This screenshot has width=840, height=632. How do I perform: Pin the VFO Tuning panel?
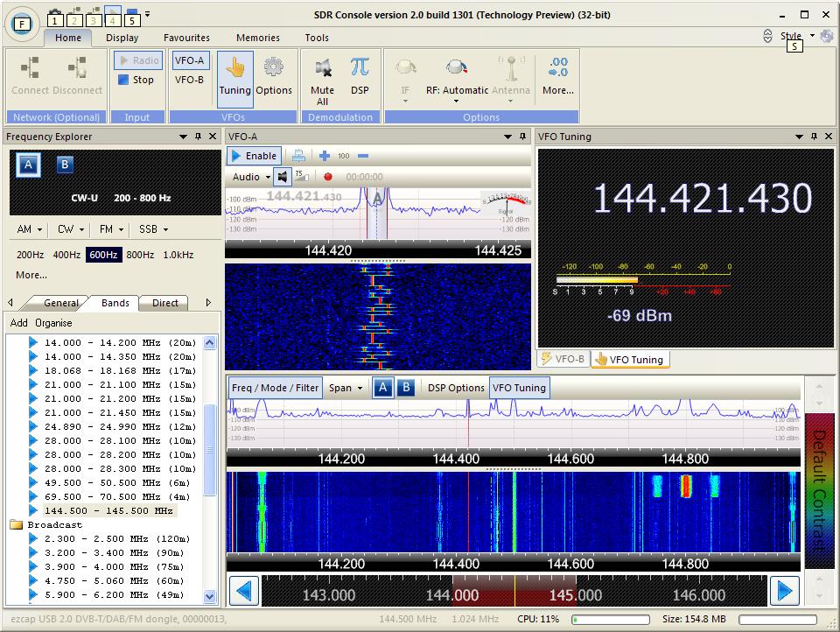tap(815, 137)
